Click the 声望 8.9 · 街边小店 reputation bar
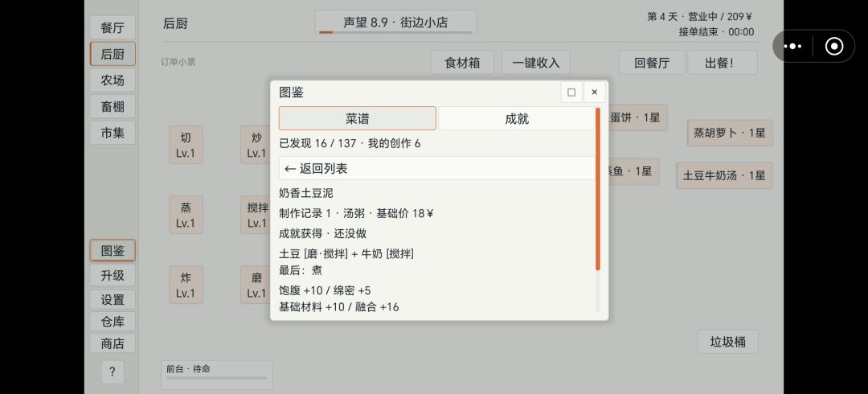Image resolution: width=868 pixels, height=394 pixels. pos(395,23)
